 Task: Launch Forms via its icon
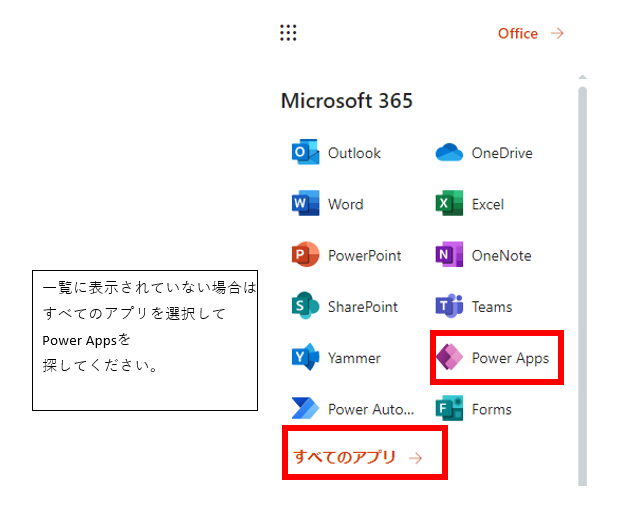coord(449,408)
